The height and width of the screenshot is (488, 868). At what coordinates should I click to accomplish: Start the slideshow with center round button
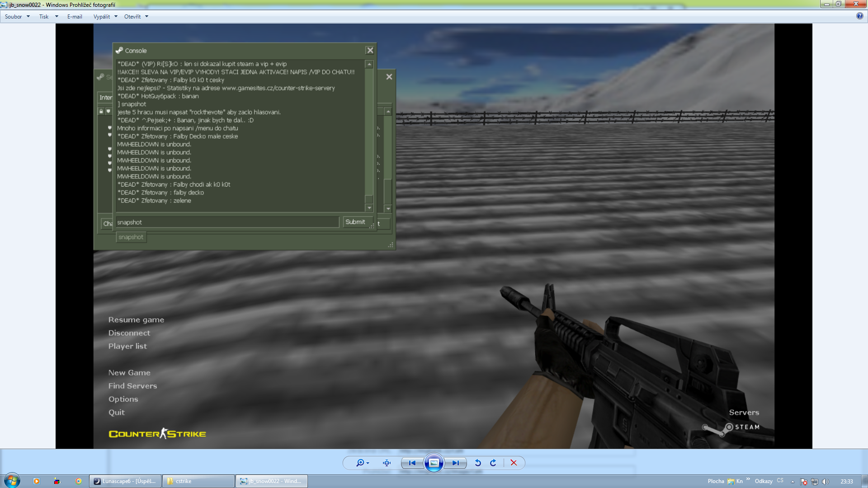[x=434, y=463]
